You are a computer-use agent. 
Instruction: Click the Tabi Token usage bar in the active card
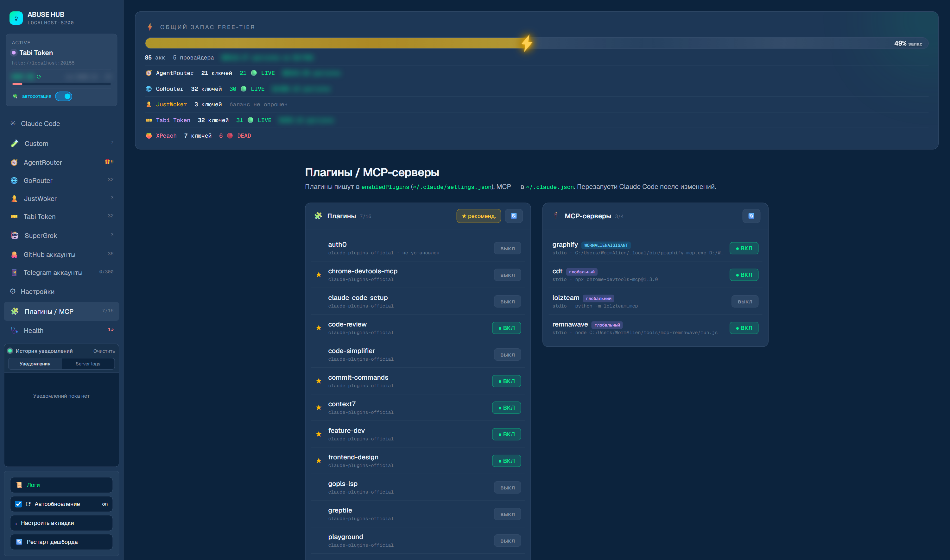(x=61, y=84)
